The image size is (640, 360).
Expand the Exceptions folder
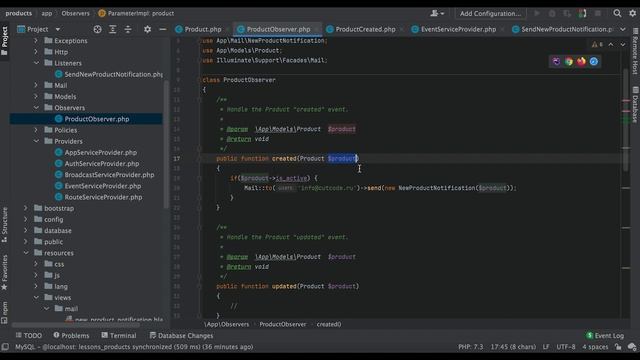(36, 41)
